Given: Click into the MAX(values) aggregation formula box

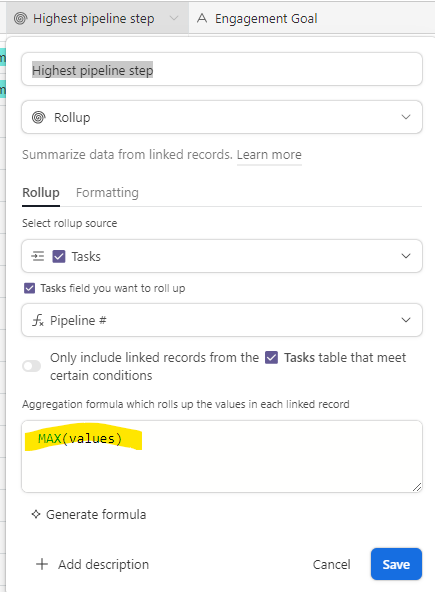Looking at the screenshot, I should pos(222,456).
